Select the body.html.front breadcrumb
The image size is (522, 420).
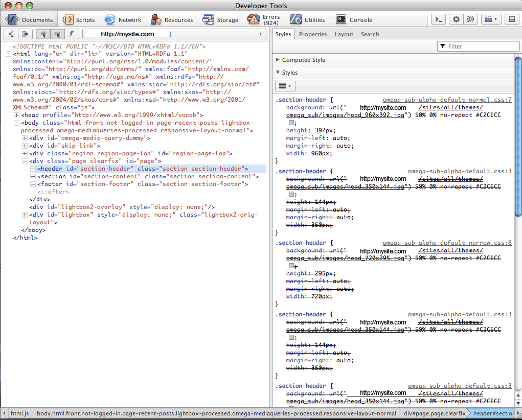coord(216,413)
